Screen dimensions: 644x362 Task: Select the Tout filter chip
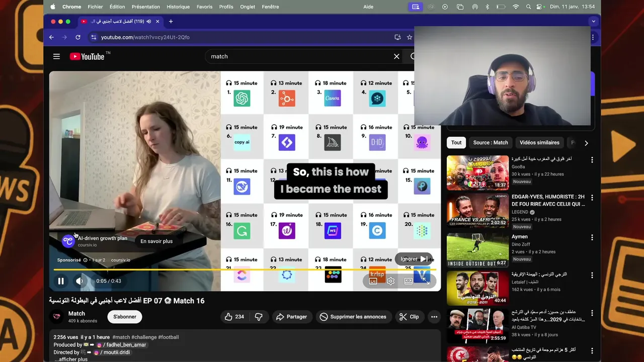coord(456,143)
